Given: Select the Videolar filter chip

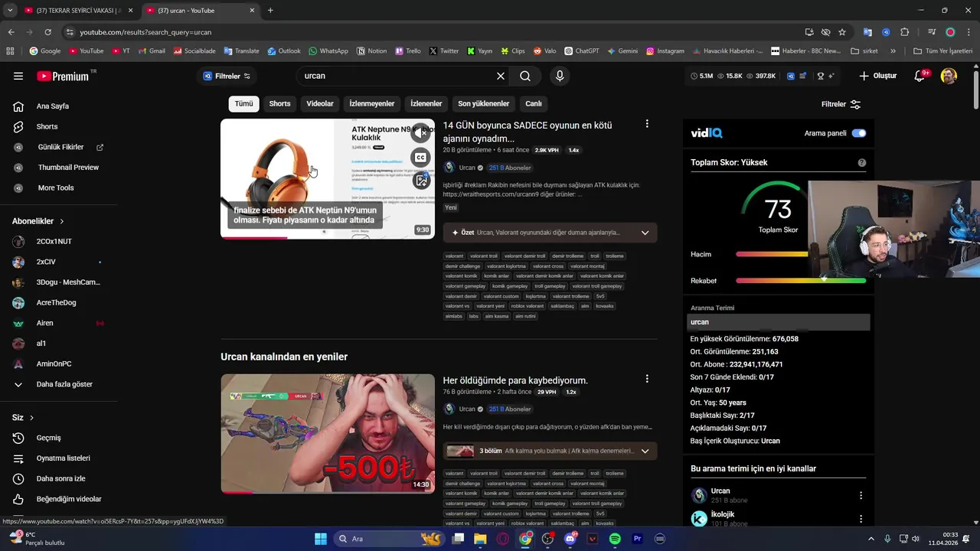Looking at the screenshot, I should [320, 103].
